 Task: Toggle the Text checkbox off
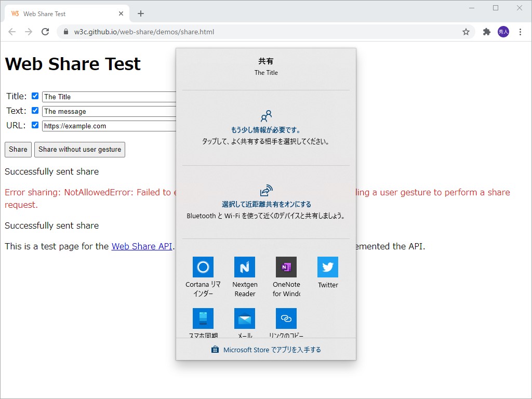[x=35, y=110]
